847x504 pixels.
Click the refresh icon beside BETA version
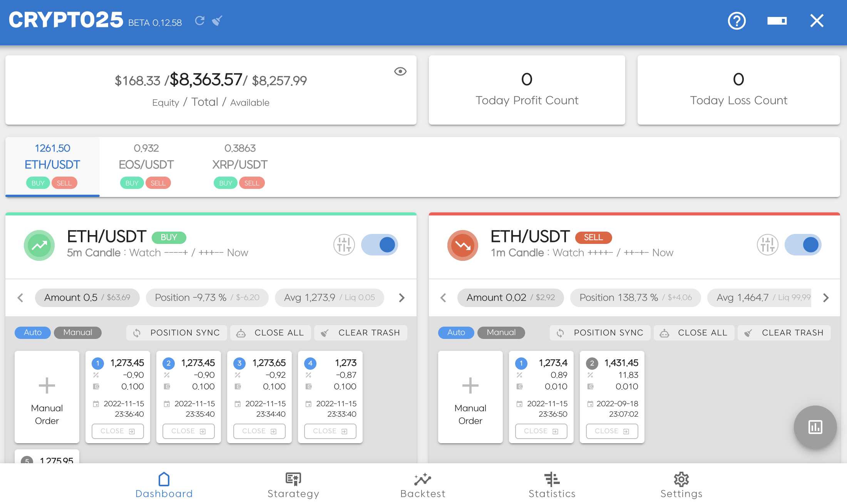[x=199, y=20]
